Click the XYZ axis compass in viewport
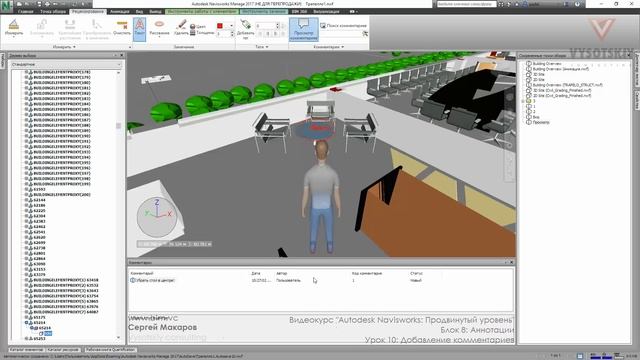The height and width of the screenshot is (360, 640). tap(157, 217)
